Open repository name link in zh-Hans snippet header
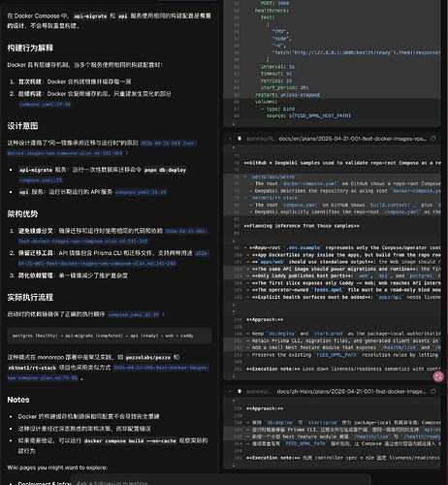 pyautogui.click(x=260, y=391)
